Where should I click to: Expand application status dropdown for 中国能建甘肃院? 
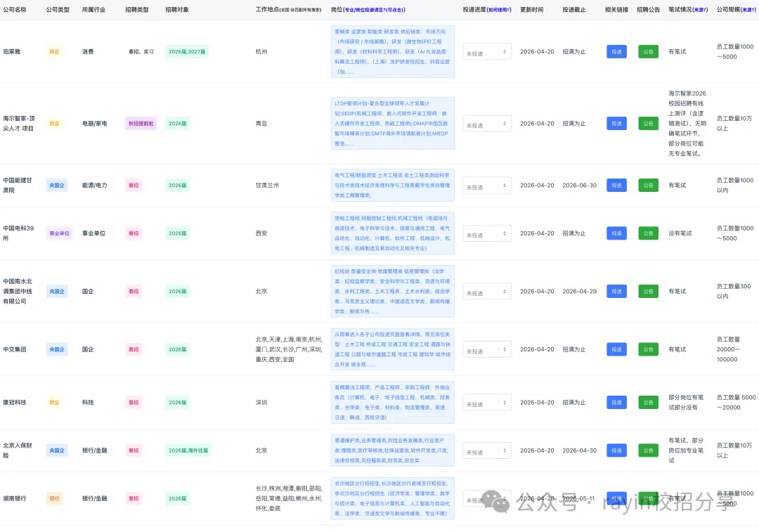pos(487,186)
